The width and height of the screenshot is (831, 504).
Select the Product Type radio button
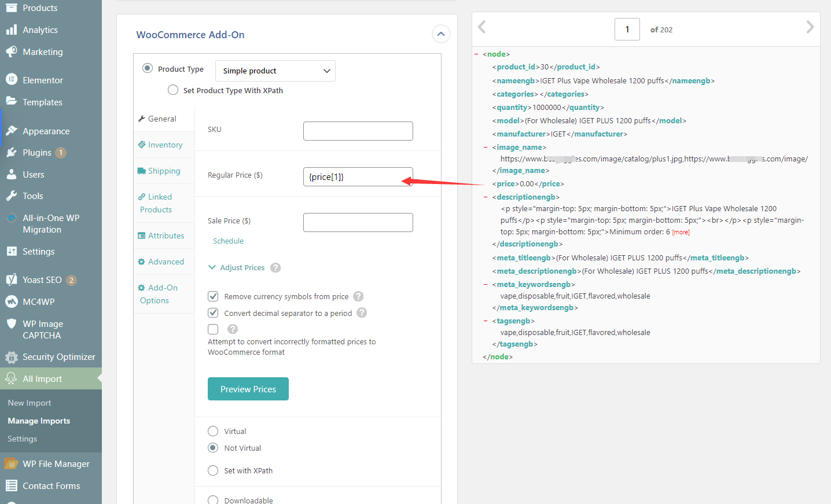148,68
